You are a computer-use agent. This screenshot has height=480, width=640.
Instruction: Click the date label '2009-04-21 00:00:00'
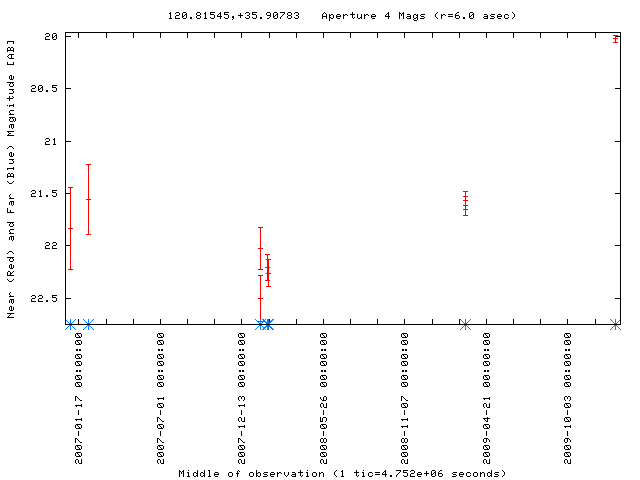click(x=487, y=398)
